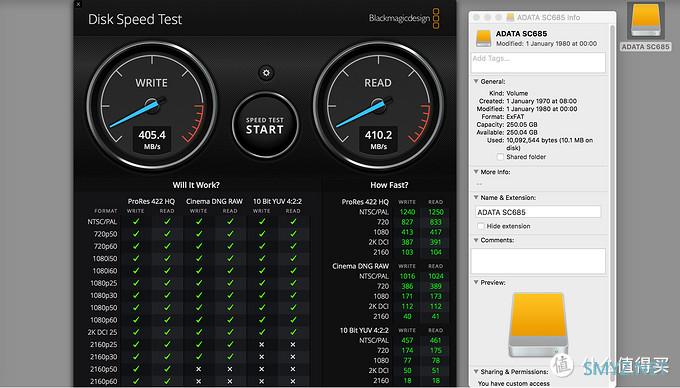Click Available value 250.04 GB
This screenshot has width=680, height=388.
tap(522, 132)
